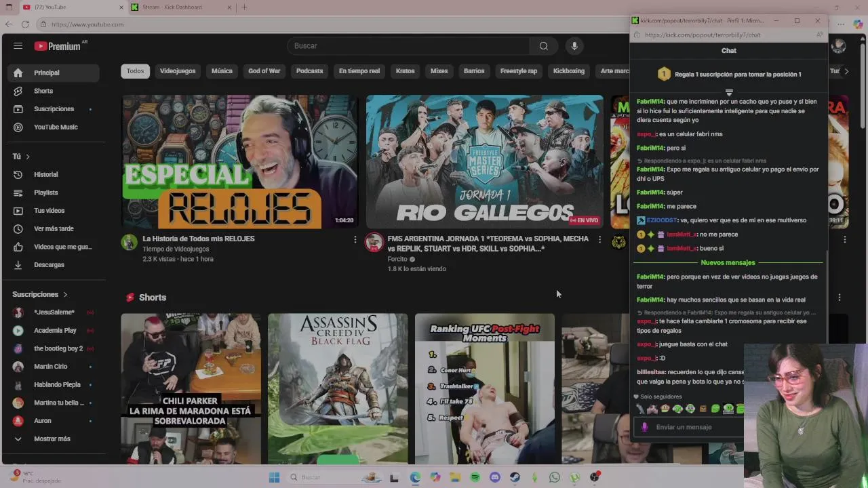Open JesuSaleme subscription channel
The width and height of the screenshot is (868, 488).
click(x=54, y=312)
